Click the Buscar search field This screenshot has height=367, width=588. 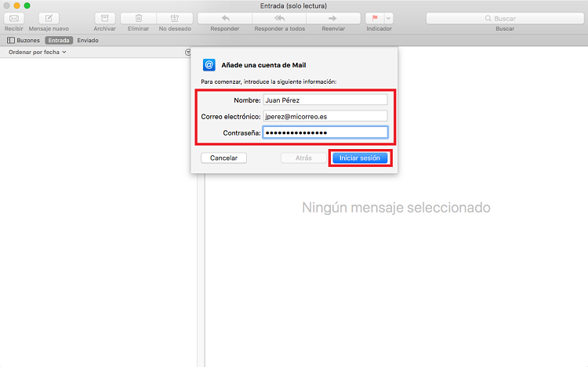[505, 18]
